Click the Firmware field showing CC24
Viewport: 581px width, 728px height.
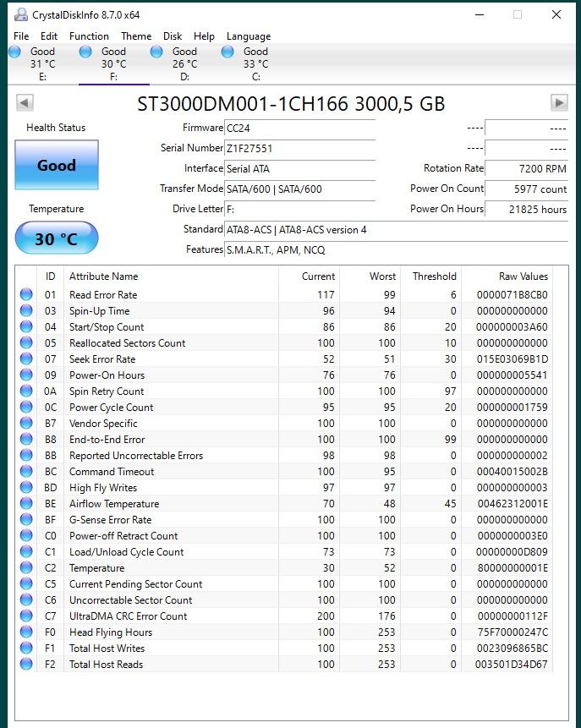(299, 129)
